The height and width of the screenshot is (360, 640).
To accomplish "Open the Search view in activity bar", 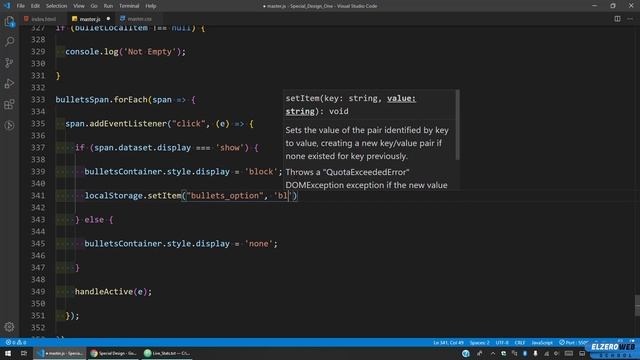I will click(x=9, y=42).
